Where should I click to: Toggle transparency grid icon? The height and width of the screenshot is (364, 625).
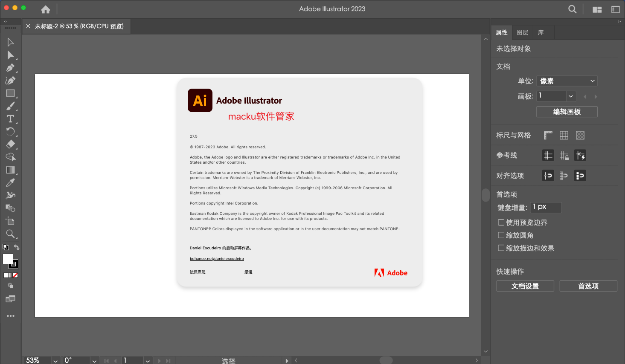coord(580,135)
